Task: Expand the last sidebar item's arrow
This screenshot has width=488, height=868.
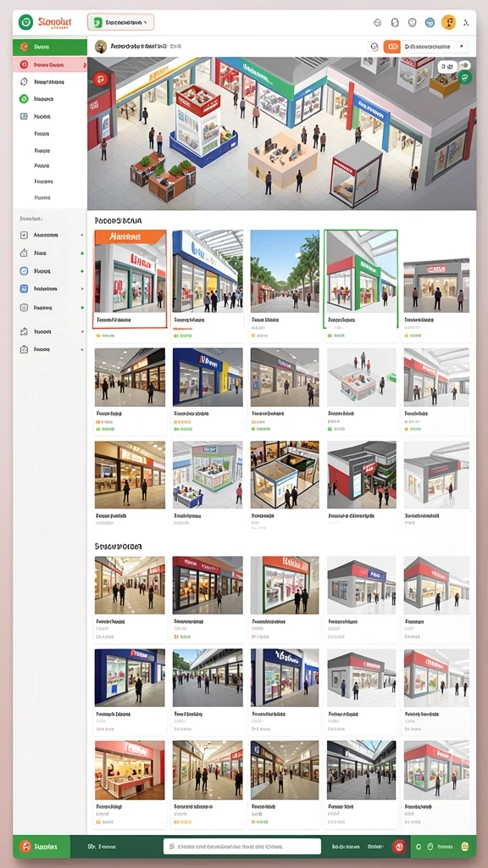Action: click(x=82, y=349)
